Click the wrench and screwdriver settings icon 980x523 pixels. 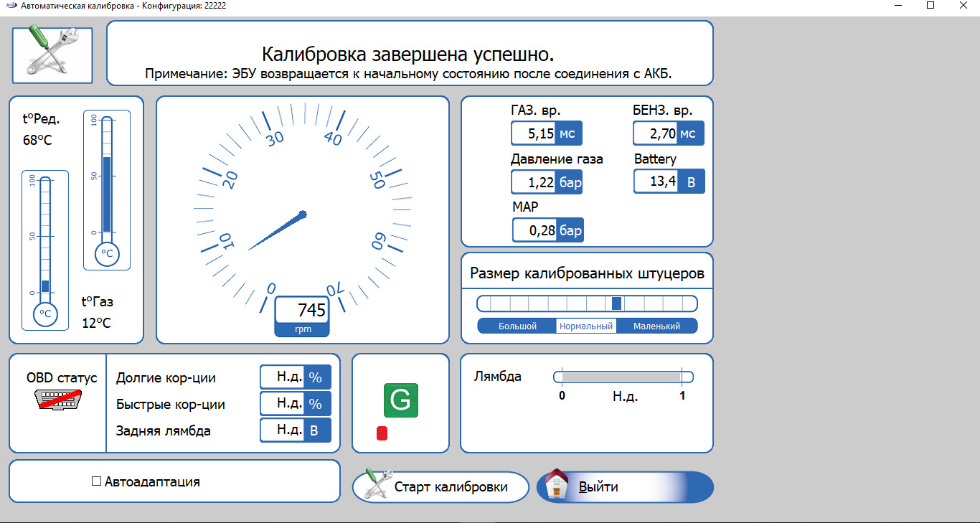click(52, 55)
